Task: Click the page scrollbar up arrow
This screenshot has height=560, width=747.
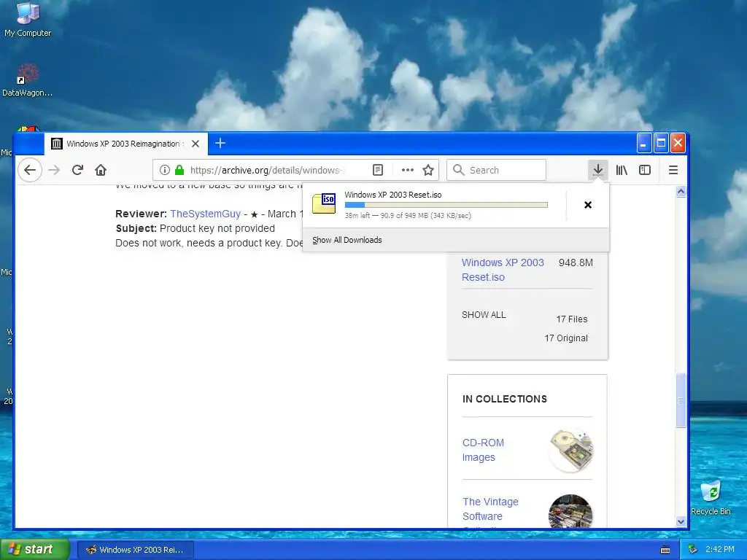Action: pos(681,192)
